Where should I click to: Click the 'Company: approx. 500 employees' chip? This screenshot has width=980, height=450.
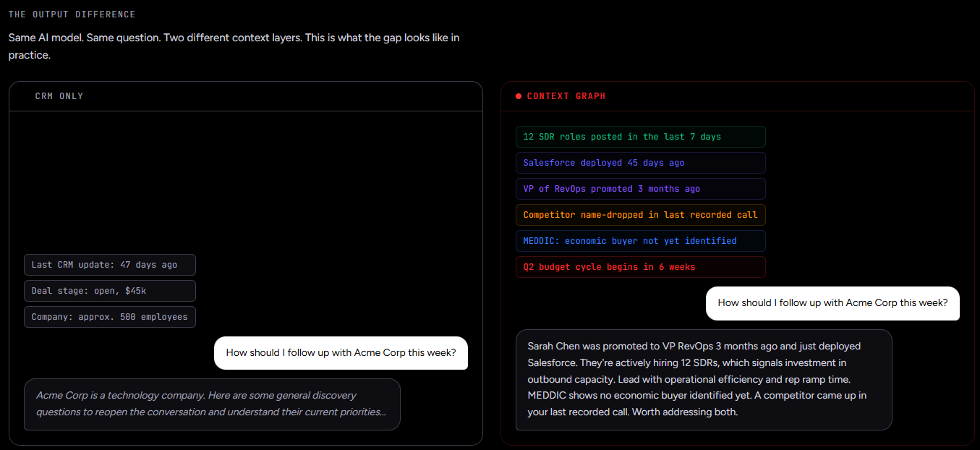click(x=110, y=317)
